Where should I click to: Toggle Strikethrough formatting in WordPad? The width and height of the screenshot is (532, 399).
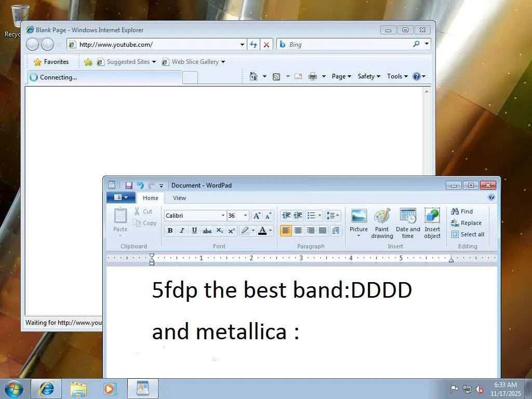(x=207, y=231)
